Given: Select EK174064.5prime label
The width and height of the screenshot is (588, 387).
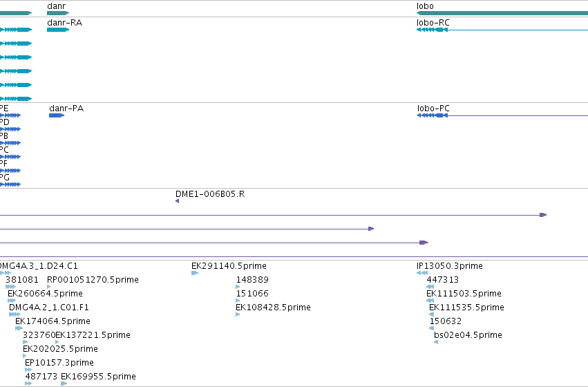Looking at the screenshot, I should click(53, 321).
